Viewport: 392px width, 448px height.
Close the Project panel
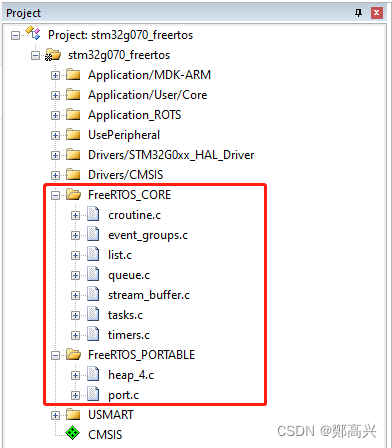(377, 13)
